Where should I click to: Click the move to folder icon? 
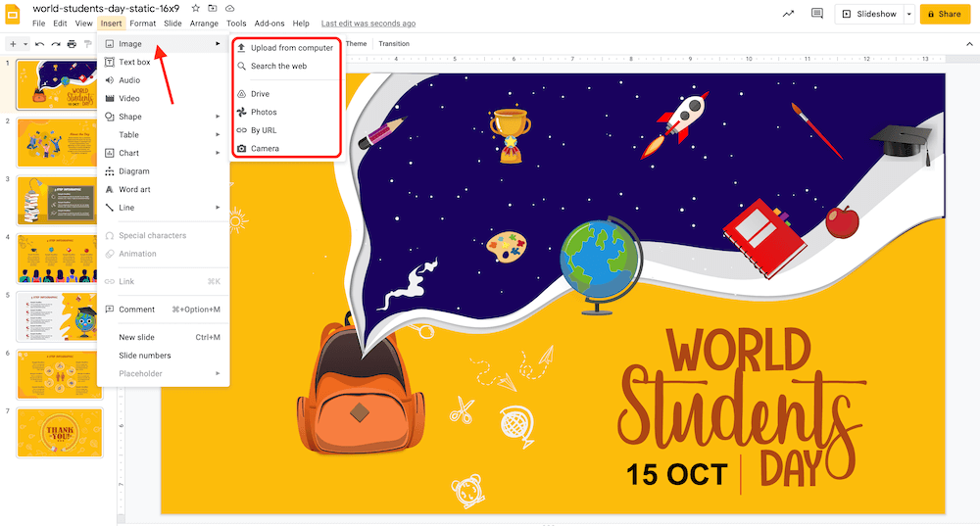click(x=213, y=8)
